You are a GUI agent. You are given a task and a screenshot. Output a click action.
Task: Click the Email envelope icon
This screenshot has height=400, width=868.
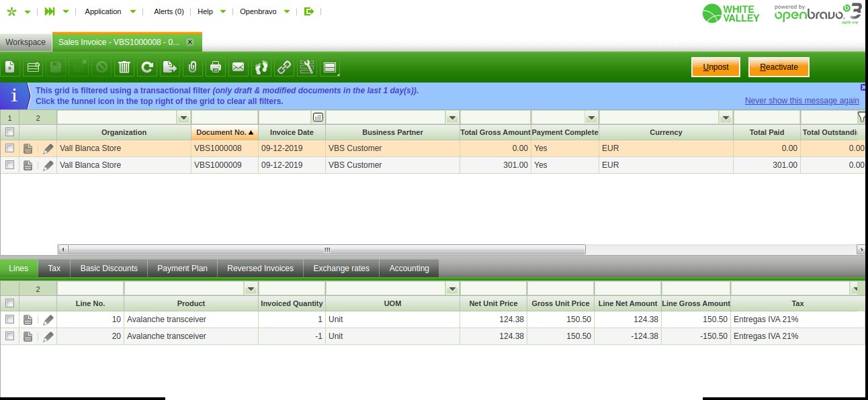(238, 67)
